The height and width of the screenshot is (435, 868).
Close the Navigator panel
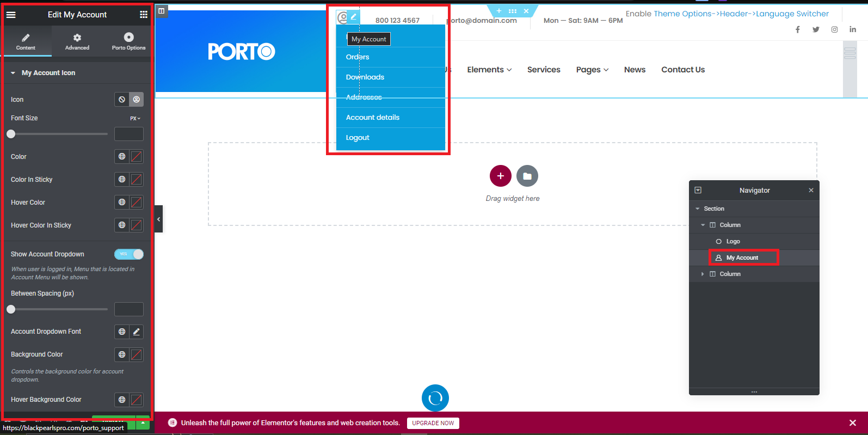(811, 191)
